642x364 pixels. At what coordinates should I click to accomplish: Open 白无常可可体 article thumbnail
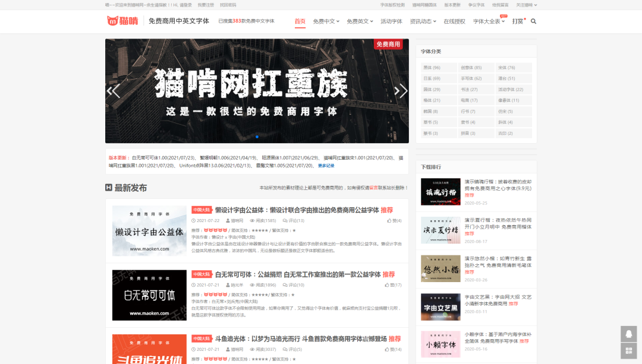(149, 295)
